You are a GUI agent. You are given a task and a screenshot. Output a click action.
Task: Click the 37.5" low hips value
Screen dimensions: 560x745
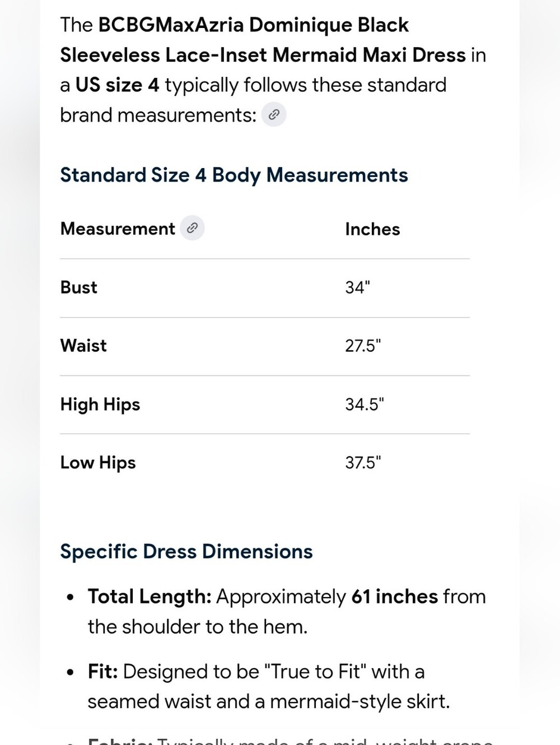tap(363, 463)
